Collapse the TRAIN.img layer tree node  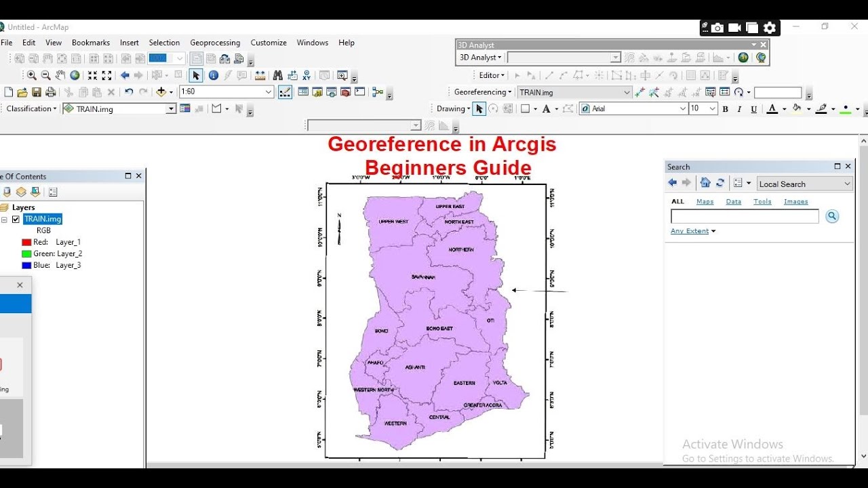click(4, 220)
